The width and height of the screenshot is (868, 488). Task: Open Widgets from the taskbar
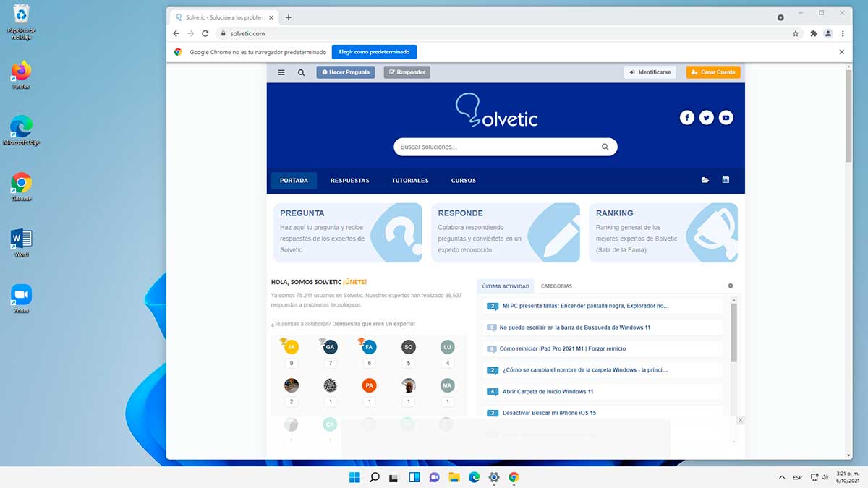tap(414, 477)
